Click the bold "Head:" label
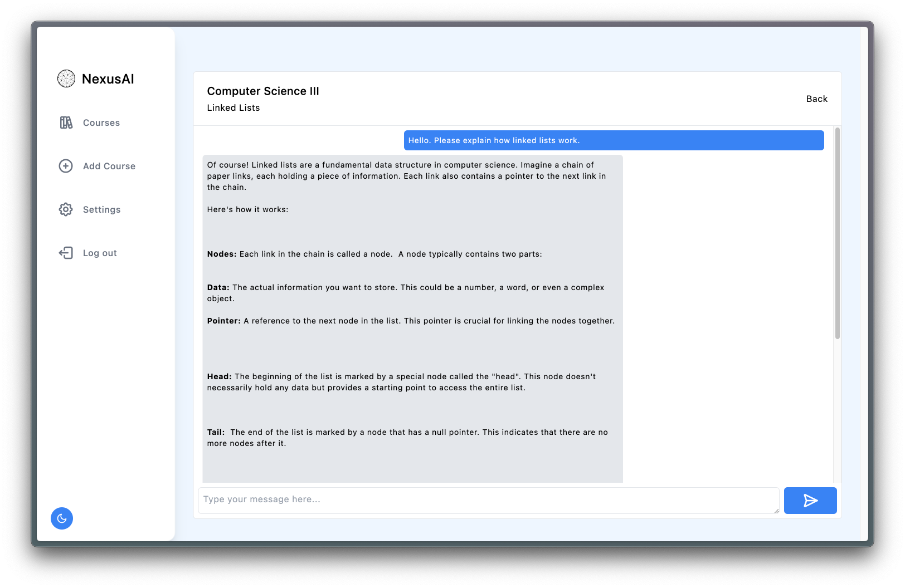 coord(219,376)
